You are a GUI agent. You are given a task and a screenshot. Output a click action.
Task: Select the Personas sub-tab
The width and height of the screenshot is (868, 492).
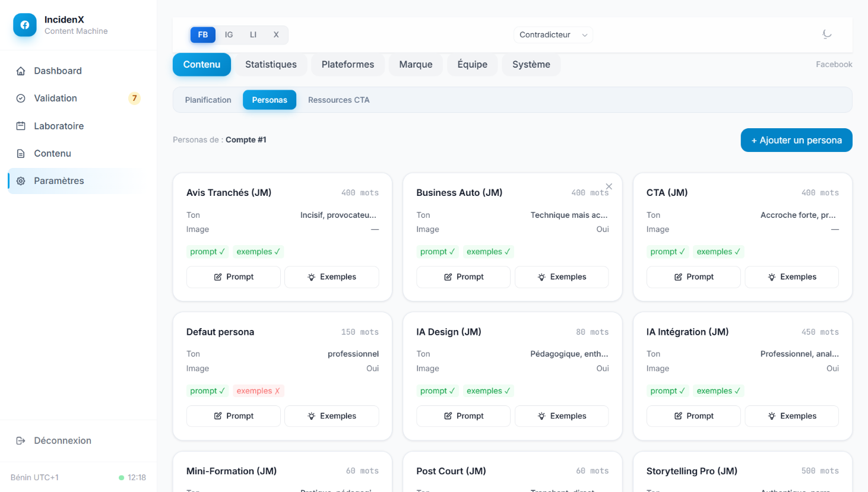click(x=270, y=100)
